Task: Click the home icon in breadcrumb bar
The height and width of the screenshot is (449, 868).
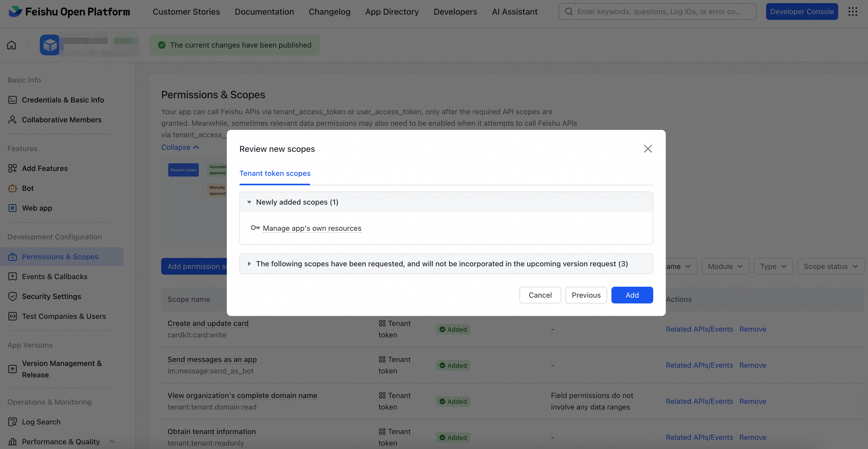Action: click(11, 45)
